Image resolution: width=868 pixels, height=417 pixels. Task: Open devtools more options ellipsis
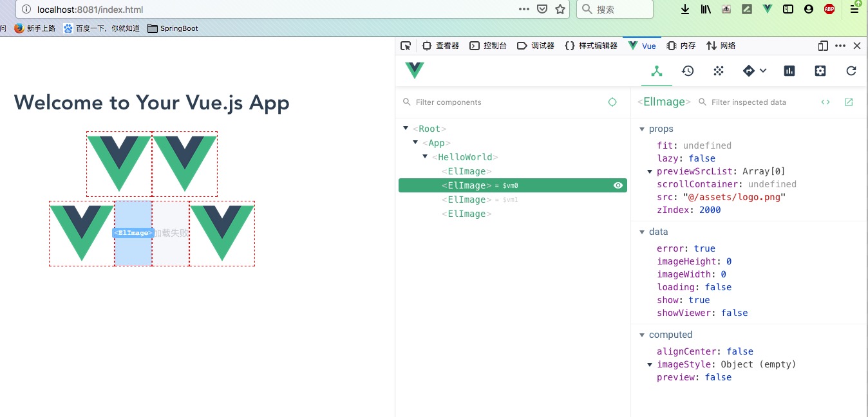840,46
